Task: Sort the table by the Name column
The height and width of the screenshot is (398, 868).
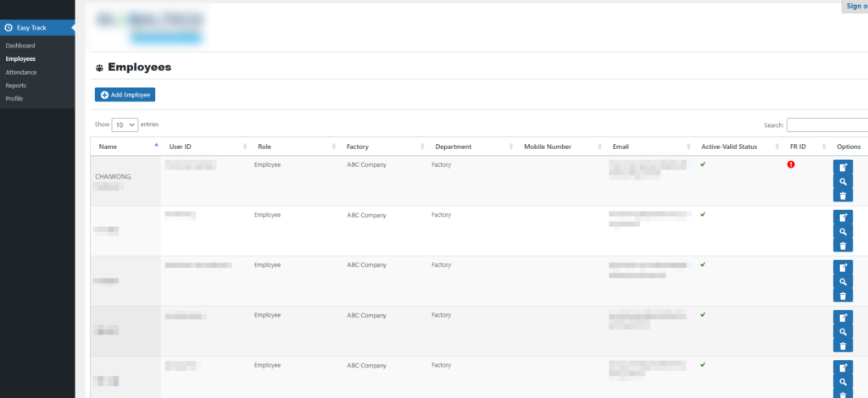Action: tap(125, 146)
